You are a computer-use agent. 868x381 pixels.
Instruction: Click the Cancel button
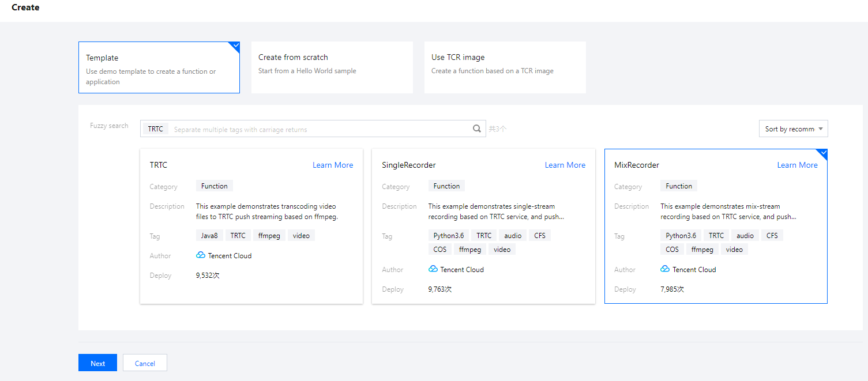(x=145, y=363)
